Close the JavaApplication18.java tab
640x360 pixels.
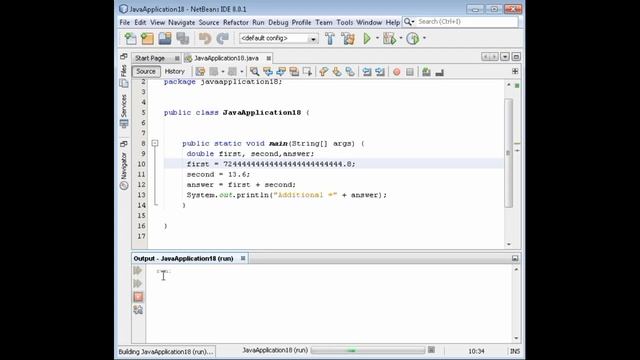coord(268,58)
